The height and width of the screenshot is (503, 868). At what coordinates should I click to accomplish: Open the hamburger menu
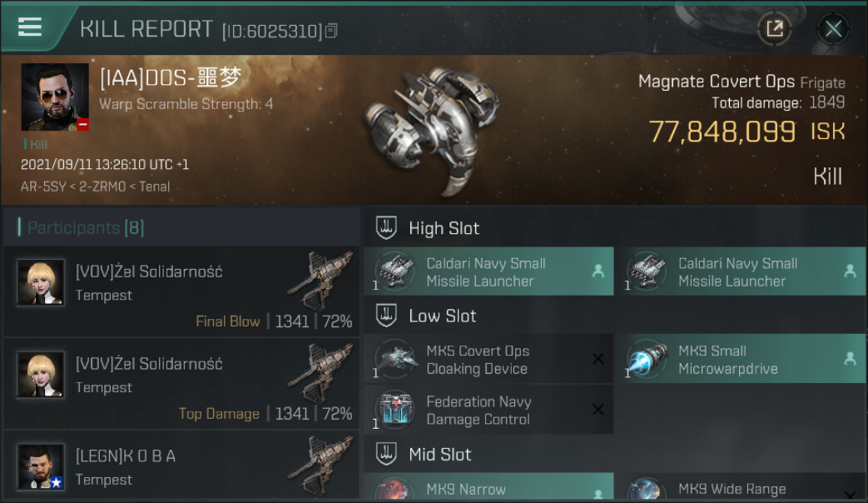30,27
